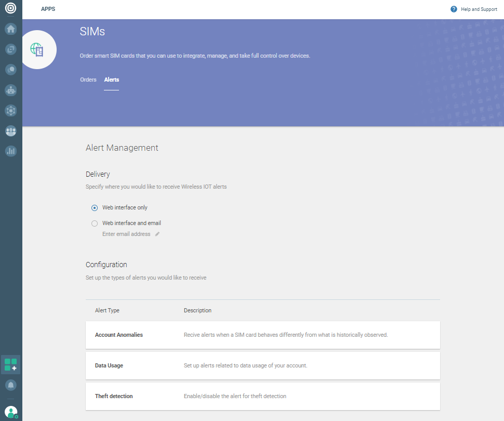Image resolution: width=504 pixels, height=421 pixels.
Task: Click the network hexagon sidebar icon
Action: 11,111
